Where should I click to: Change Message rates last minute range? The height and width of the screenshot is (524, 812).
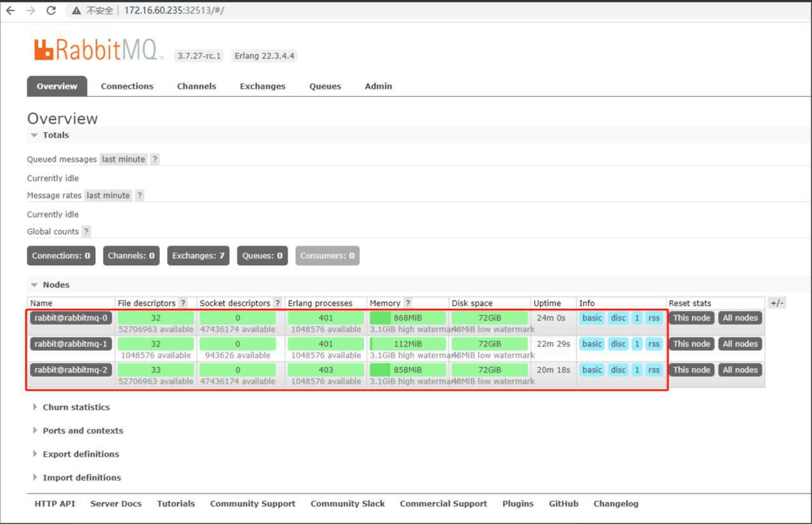[x=109, y=195]
